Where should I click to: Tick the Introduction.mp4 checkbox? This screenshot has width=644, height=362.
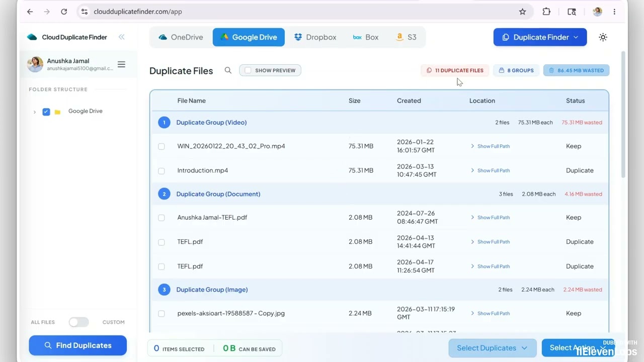(x=162, y=171)
